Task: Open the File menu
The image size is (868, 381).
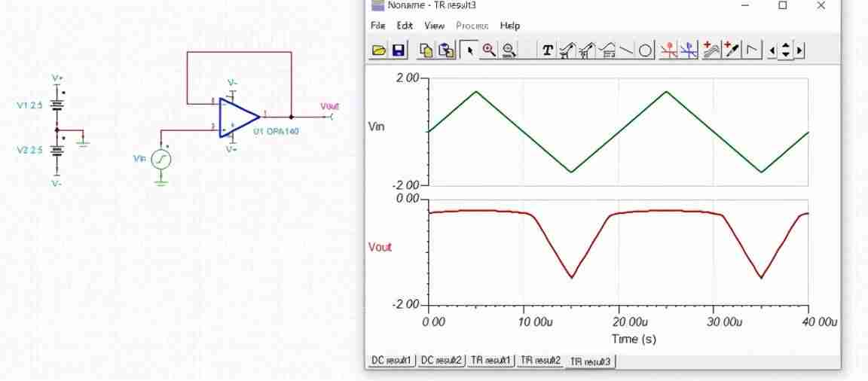Action: [x=377, y=26]
